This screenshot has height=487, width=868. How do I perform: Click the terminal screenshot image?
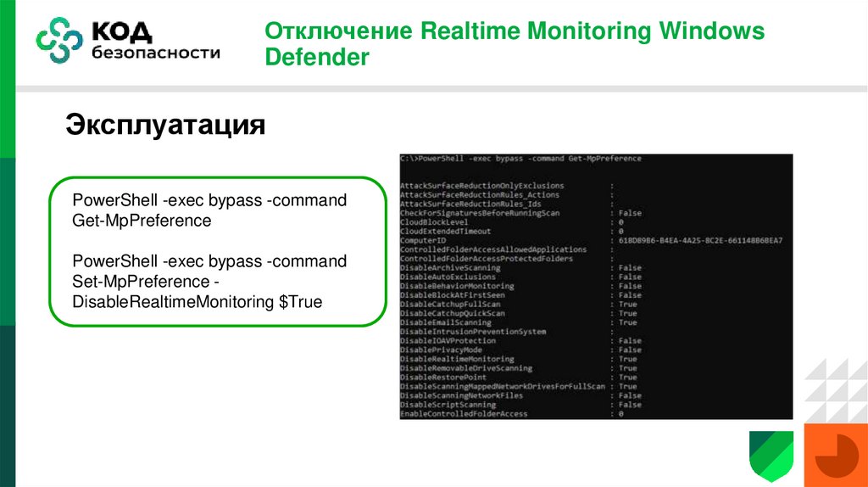pos(596,287)
